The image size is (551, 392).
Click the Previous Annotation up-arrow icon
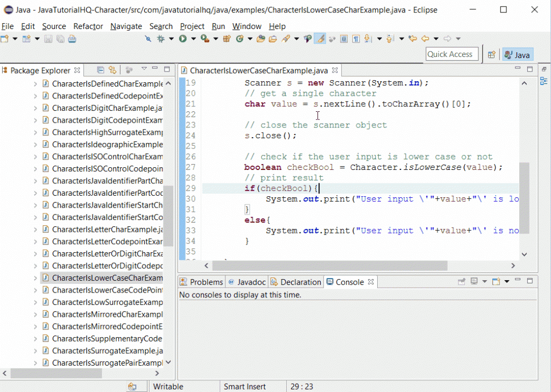click(390, 39)
